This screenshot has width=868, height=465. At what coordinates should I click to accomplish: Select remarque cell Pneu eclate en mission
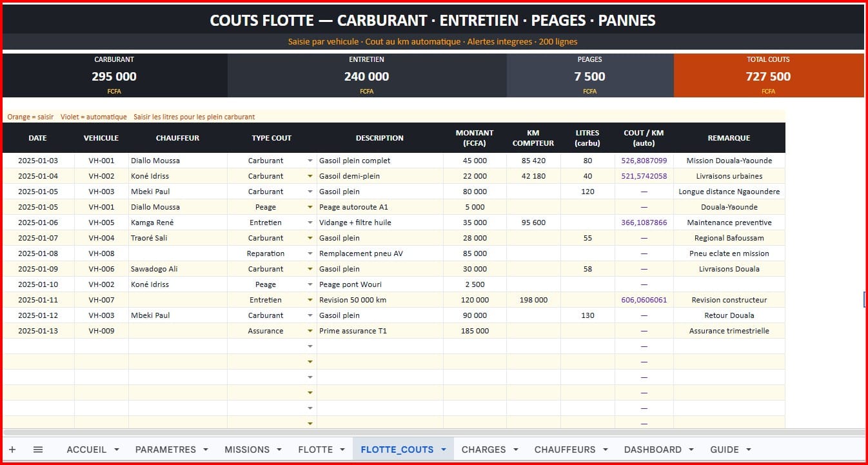[729, 253]
